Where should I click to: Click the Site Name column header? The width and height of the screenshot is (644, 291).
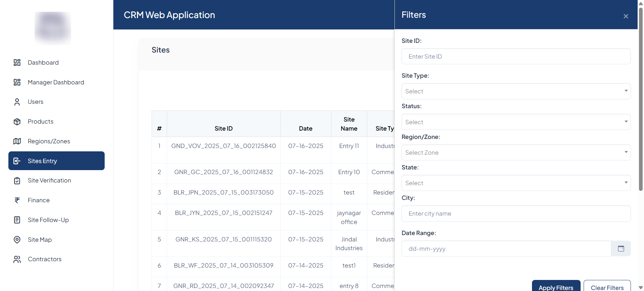[x=349, y=124]
